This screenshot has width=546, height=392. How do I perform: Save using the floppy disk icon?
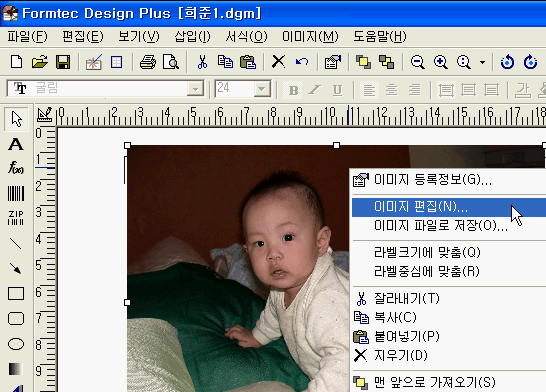[63, 62]
